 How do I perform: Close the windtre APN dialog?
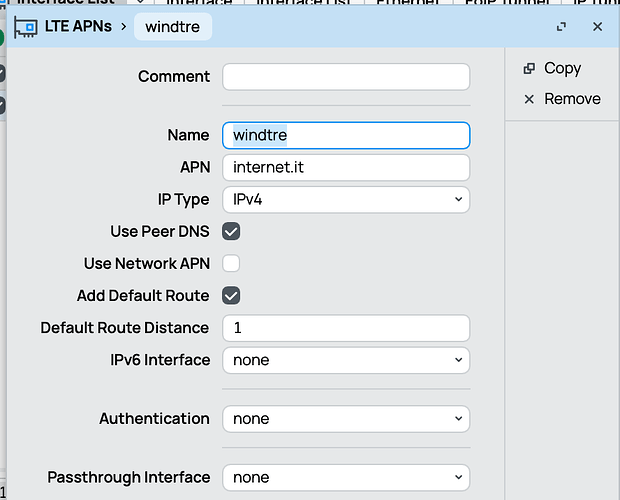coord(597,27)
